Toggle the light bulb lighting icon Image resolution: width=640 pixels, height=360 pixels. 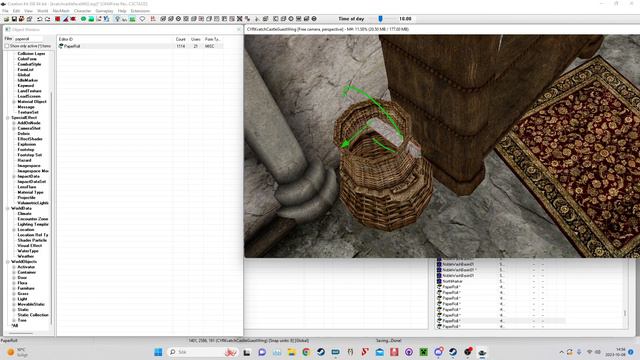pos(117,19)
